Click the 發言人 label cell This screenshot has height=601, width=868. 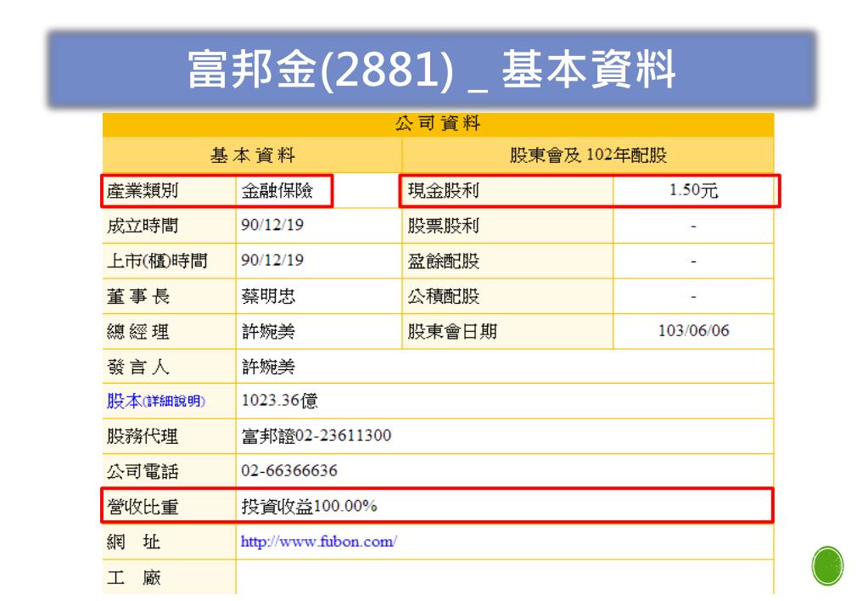tap(170, 367)
